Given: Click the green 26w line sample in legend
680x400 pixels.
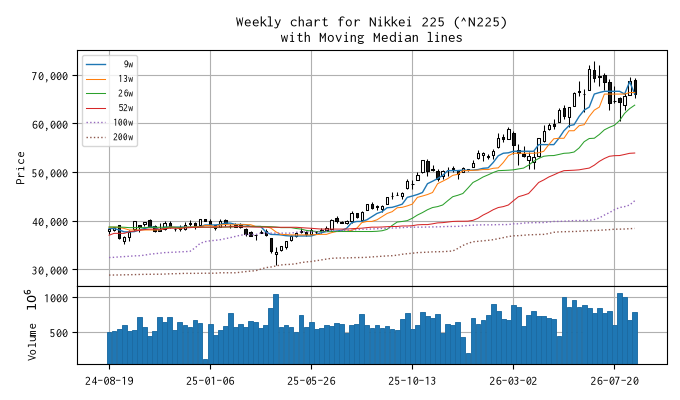Looking at the screenshot, I should (96, 94).
